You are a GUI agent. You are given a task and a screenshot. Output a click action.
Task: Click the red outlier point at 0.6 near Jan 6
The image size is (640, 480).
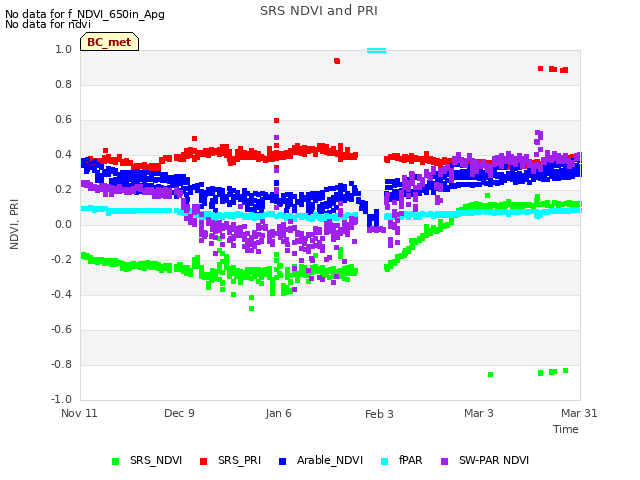[276, 120]
